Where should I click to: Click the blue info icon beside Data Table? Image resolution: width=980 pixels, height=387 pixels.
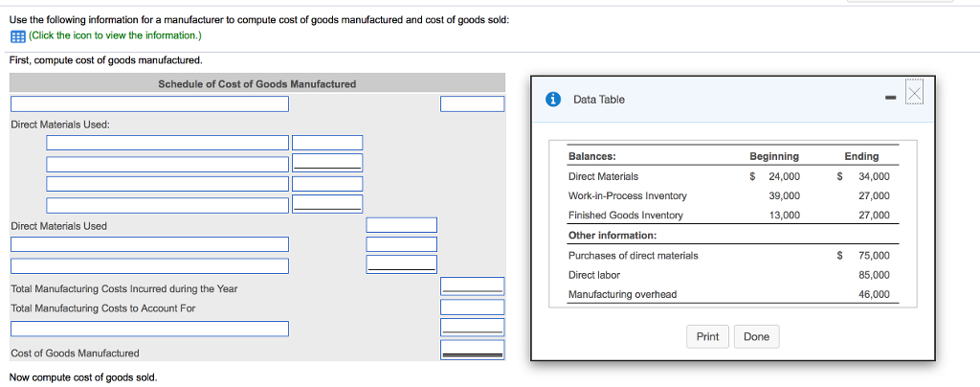point(552,100)
